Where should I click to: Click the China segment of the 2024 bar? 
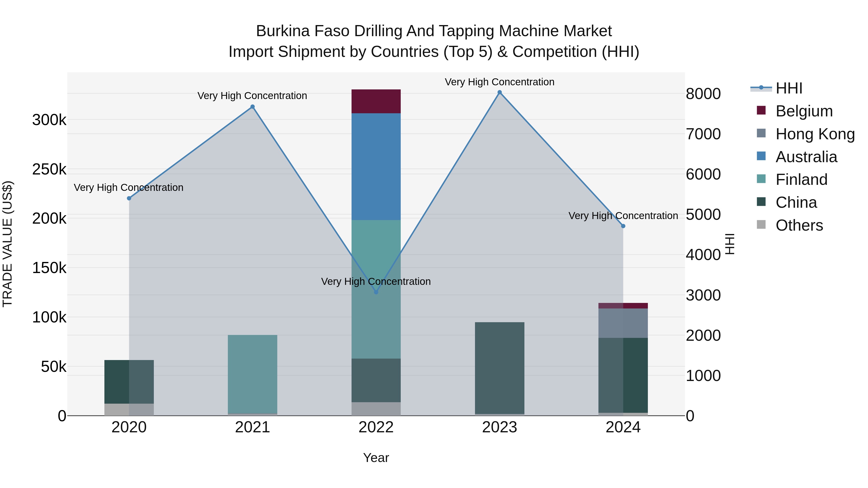(x=623, y=375)
